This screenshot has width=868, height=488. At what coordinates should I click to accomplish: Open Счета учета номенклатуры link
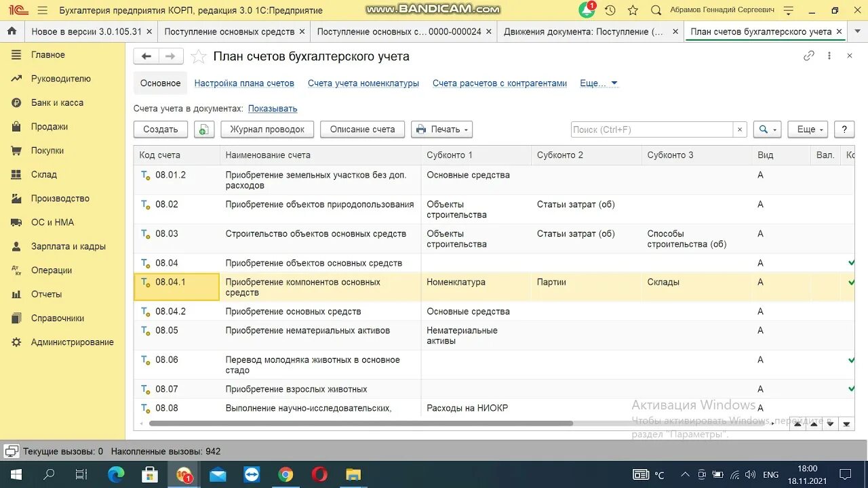click(363, 83)
